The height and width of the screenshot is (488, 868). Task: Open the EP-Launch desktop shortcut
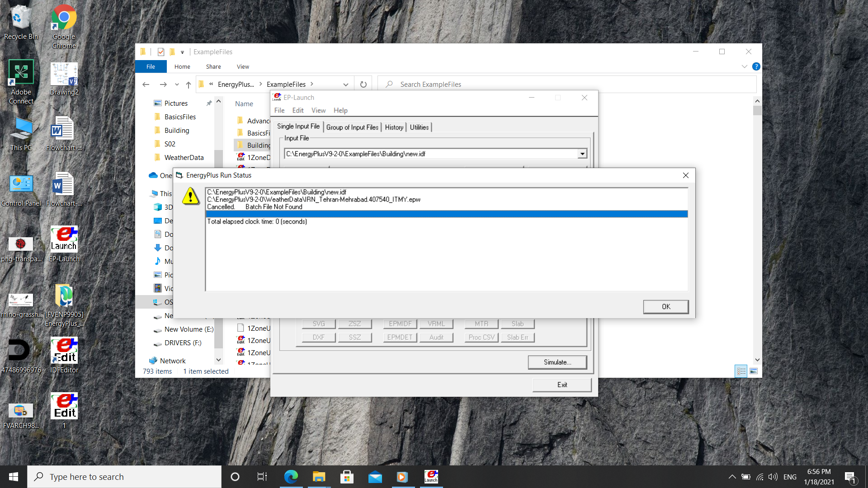pos(64,244)
